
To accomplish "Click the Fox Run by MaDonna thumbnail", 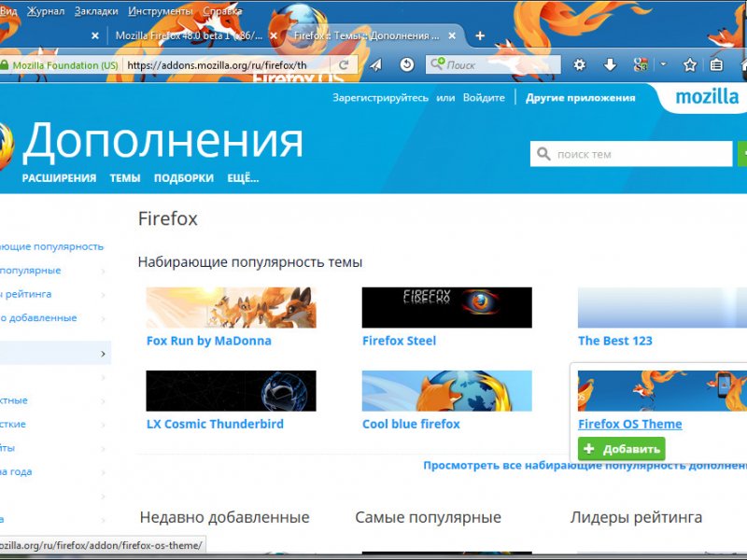I will point(231,307).
